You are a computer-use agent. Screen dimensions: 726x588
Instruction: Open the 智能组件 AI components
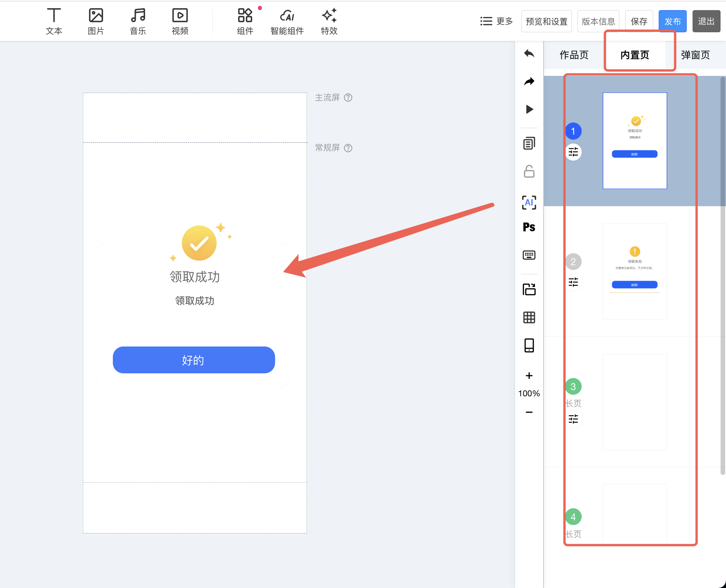287,21
